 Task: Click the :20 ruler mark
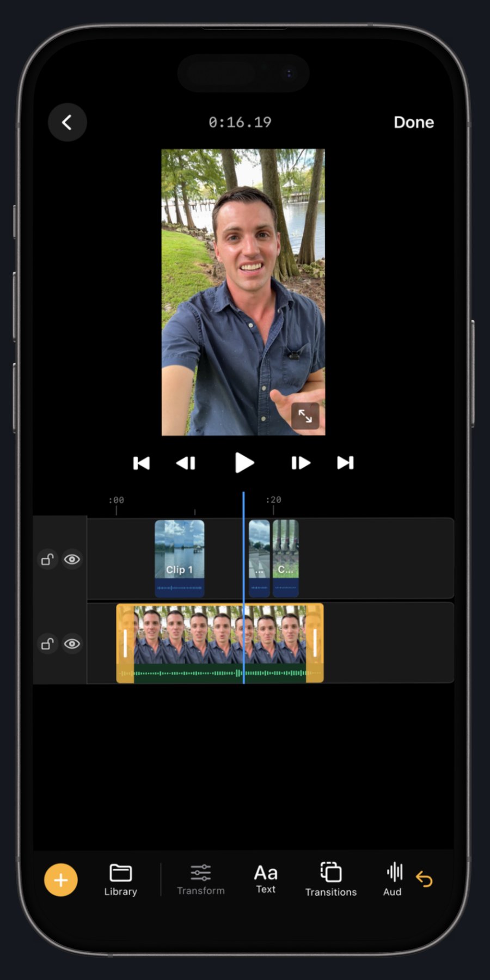(x=273, y=500)
